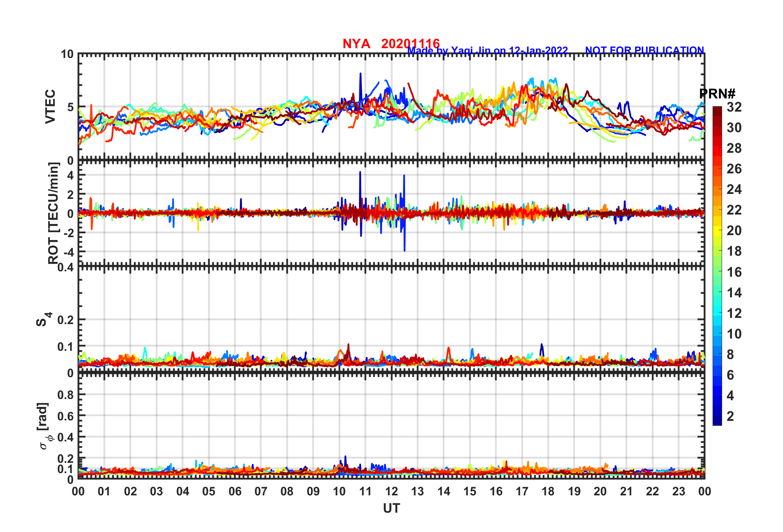Click the 'NOT FOR PUBLICATION' notice
The image size is (783, 532).
click(x=645, y=50)
